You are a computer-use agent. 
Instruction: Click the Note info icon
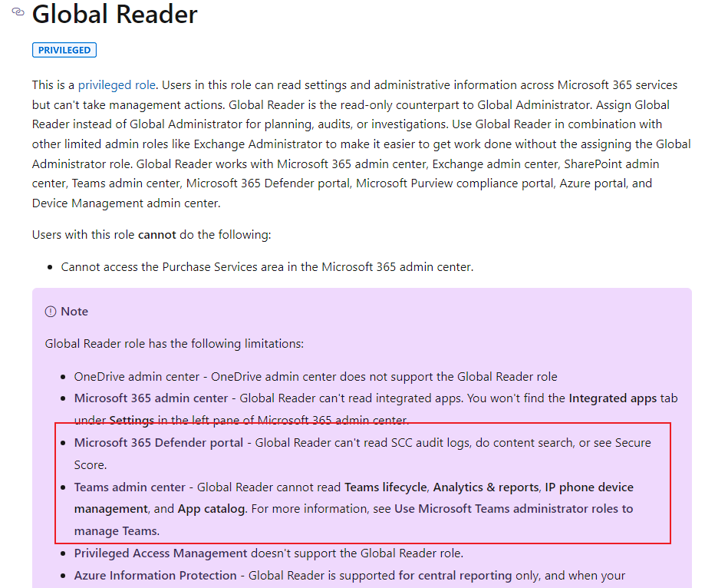click(x=50, y=312)
